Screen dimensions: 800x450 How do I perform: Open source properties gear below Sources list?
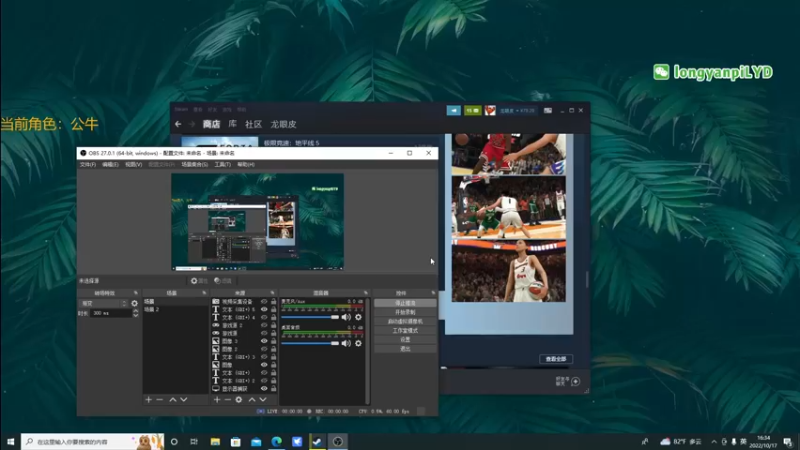coord(239,399)
